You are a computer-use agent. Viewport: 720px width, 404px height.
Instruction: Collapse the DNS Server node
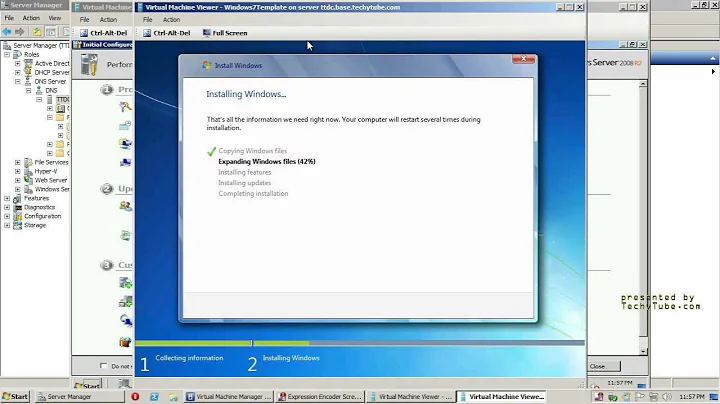coord(17,81)
